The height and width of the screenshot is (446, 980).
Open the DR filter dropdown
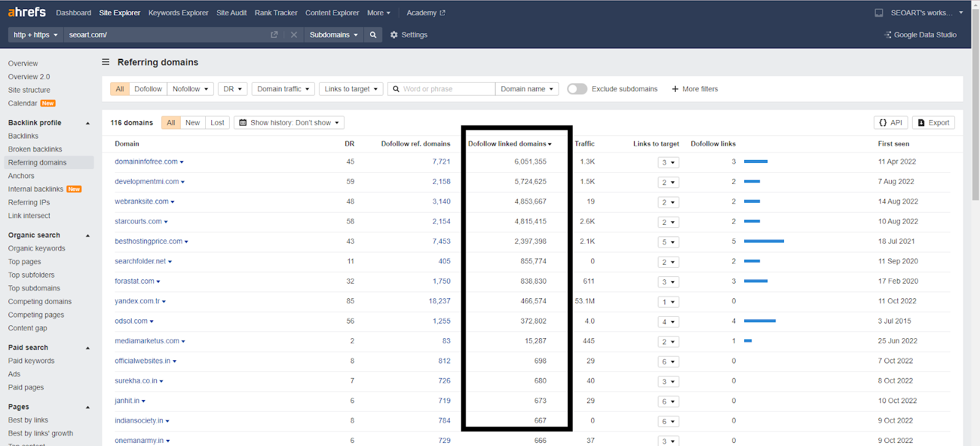pos(233,89)
